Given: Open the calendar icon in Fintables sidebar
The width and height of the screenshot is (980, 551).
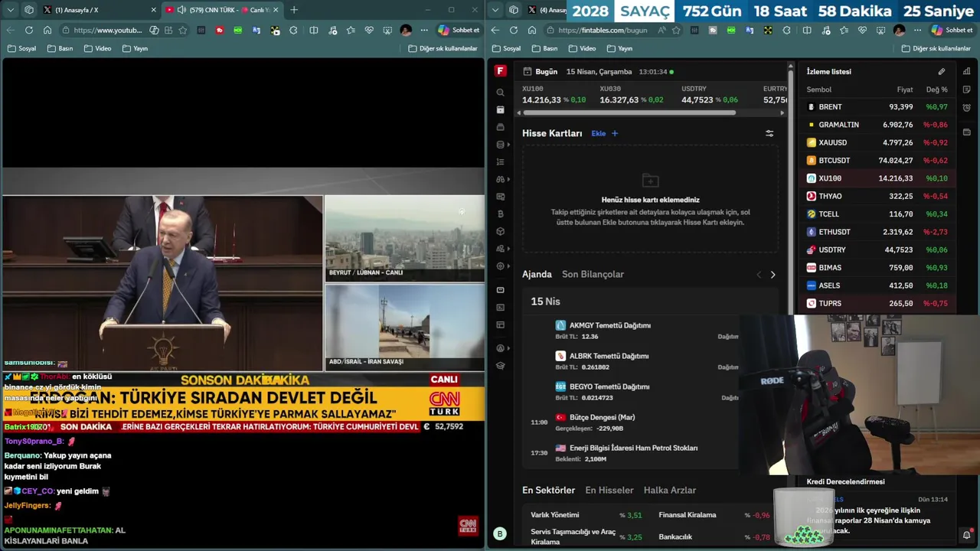Looking at the screenshot, I should (501, 110).
